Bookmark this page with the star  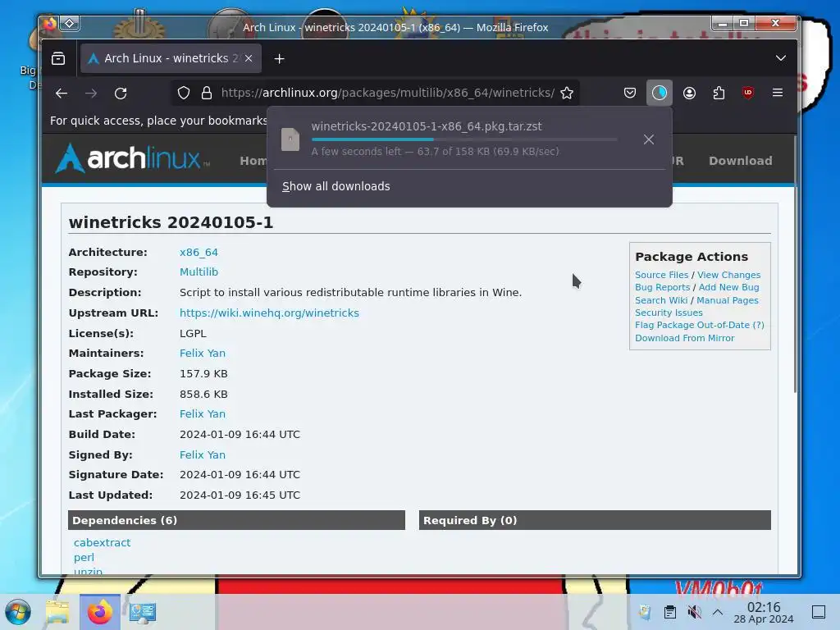tap(567, 94)
